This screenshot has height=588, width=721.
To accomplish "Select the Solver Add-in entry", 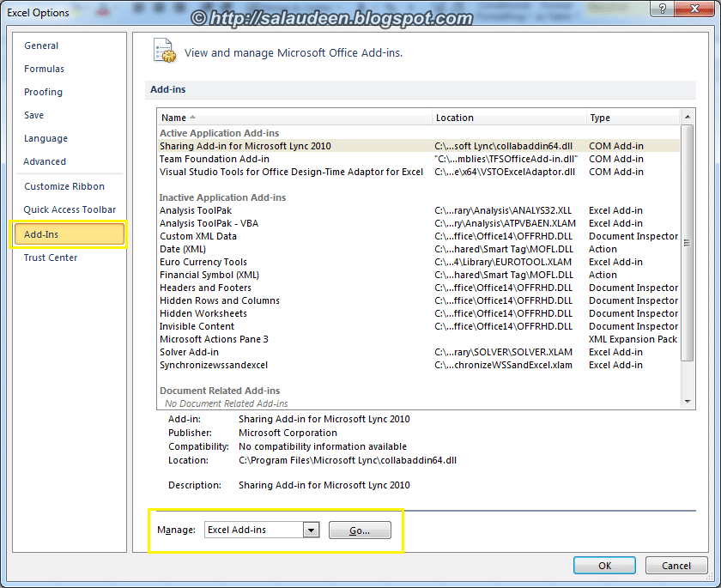I will (x=189, y=352).
